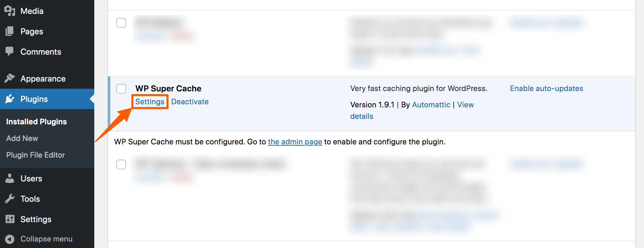Click the Appearance paintbrush icon
Screen dimensions: 644x248
click(x=10, y=78)
